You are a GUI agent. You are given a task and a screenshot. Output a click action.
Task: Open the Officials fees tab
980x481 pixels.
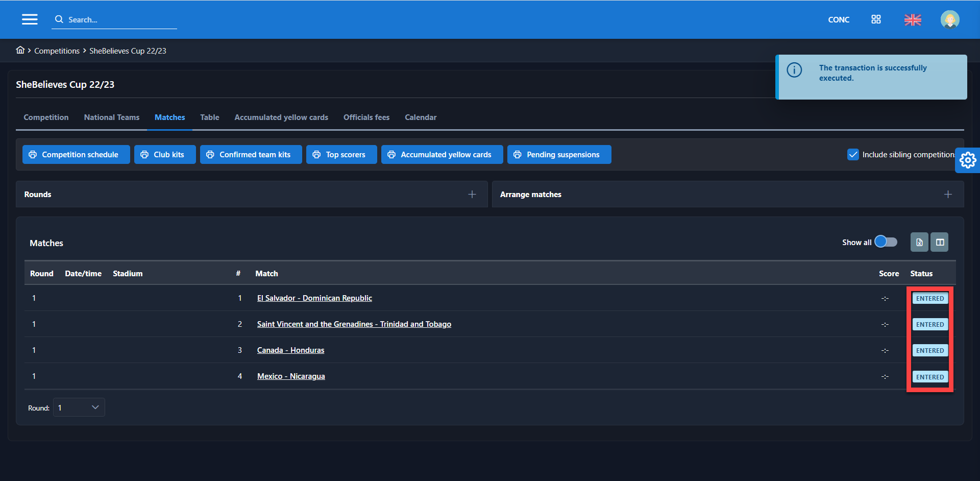point(366,117)
